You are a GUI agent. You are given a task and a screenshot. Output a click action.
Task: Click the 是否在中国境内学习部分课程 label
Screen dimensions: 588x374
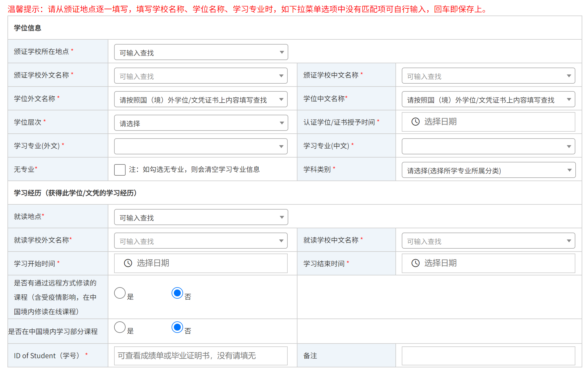pos(53,331)
